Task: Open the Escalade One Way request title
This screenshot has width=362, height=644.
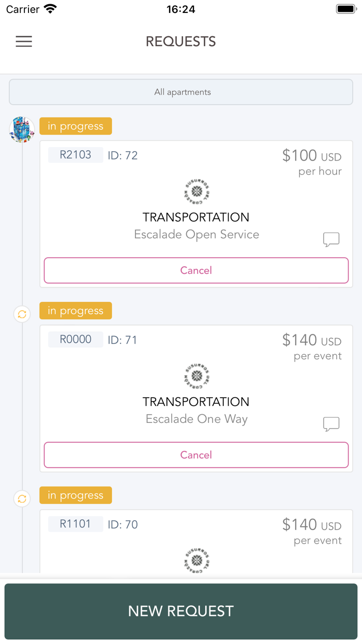Action: point(197,419)
